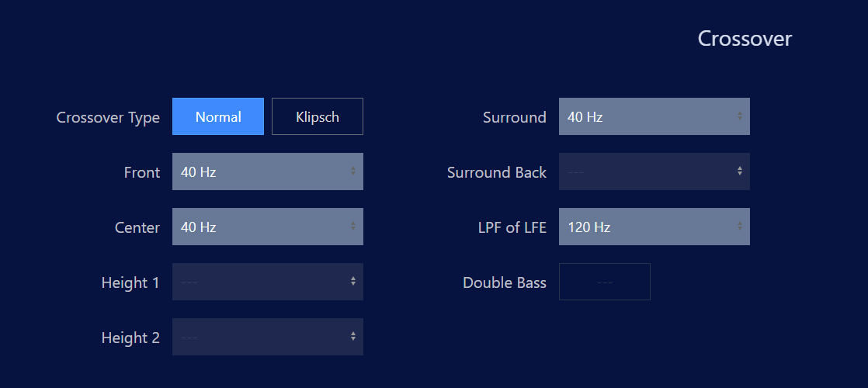Screen dimensions: 868x388
Task: Open the Front crossover frequency dropdown
Action: 267,171
